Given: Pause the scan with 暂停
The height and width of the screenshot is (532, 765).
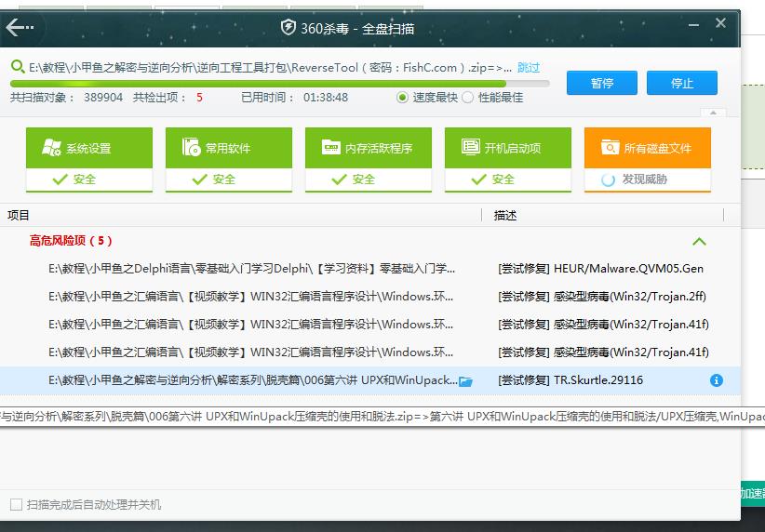Looking at the screenshot, I should 601,83.
